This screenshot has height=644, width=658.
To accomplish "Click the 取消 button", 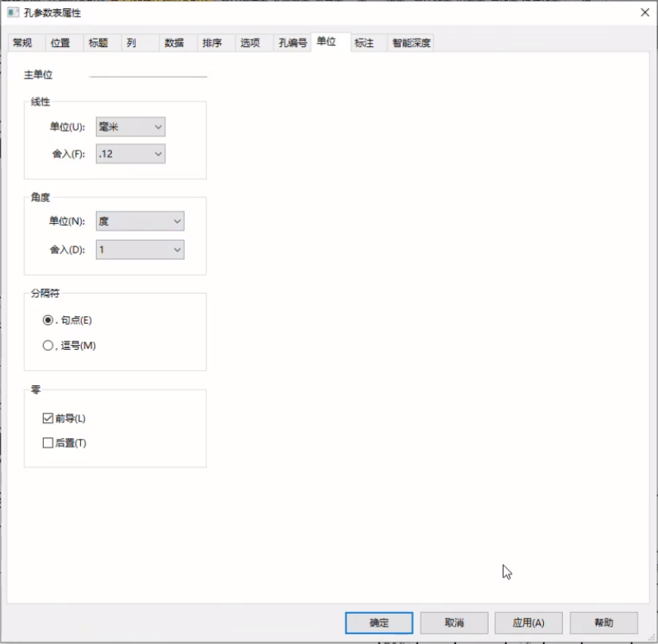I will coord(454,623).
